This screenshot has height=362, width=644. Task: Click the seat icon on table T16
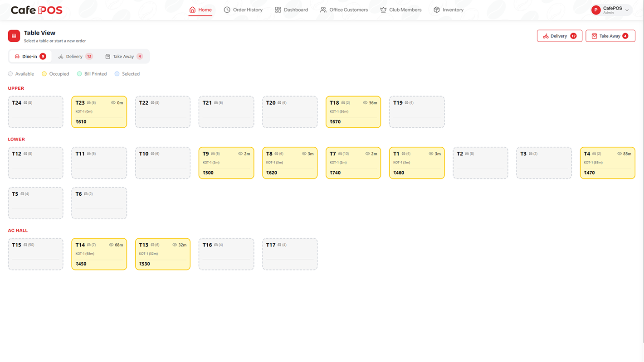tap(216, 245)
